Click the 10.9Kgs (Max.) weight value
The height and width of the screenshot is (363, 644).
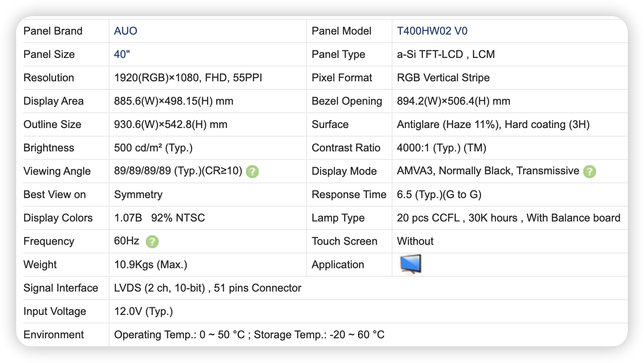[x=150, y=265]
